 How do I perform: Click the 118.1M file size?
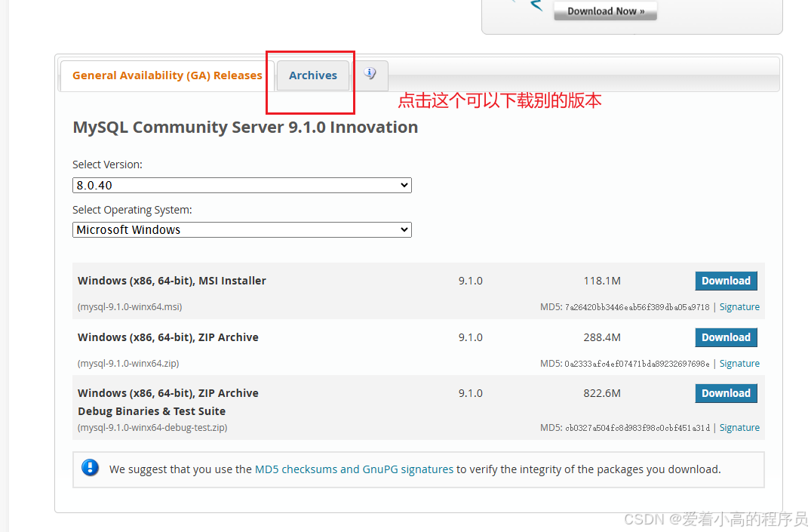[x=602, y=281]
